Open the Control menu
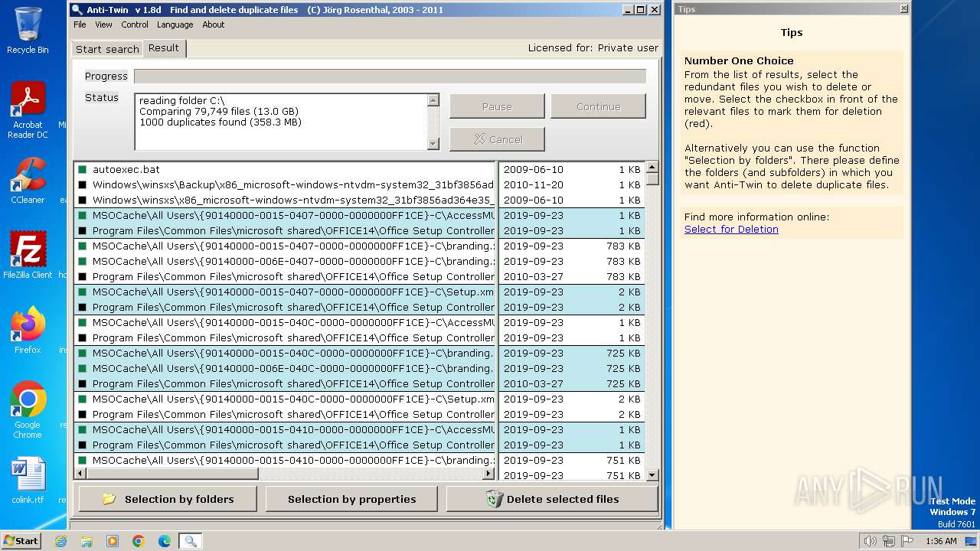 [135, 24]
